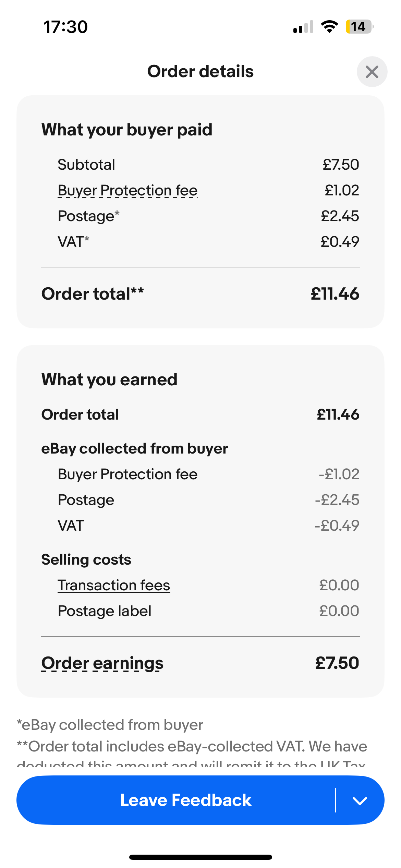Tap the battery indicator in status bar

pyautogui.click(x=359, y=27)
